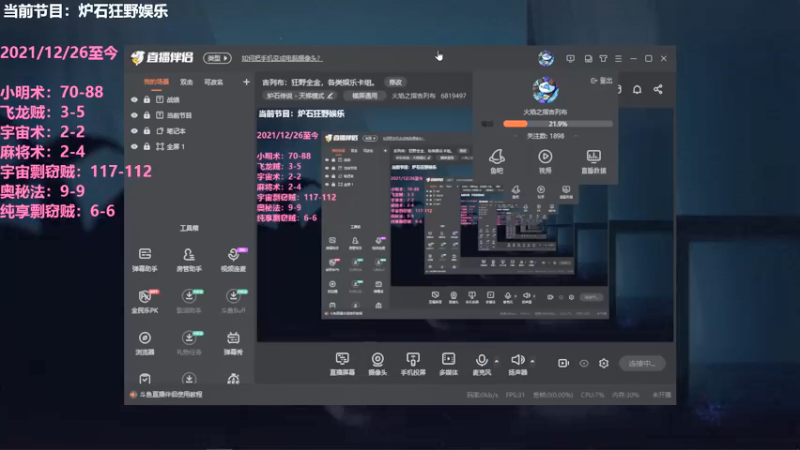
Task: Click the record video icon in bottom bar
Action: 563,363
